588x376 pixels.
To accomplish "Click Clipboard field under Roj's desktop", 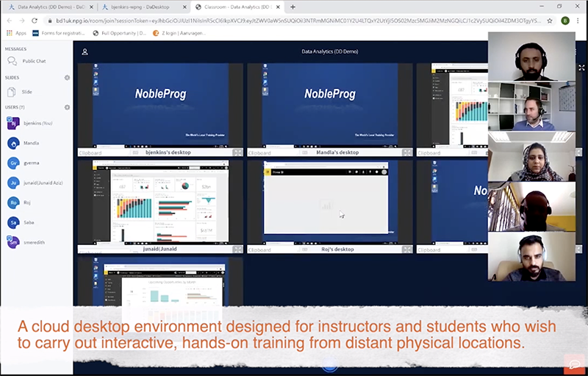I will coord(273,249).
